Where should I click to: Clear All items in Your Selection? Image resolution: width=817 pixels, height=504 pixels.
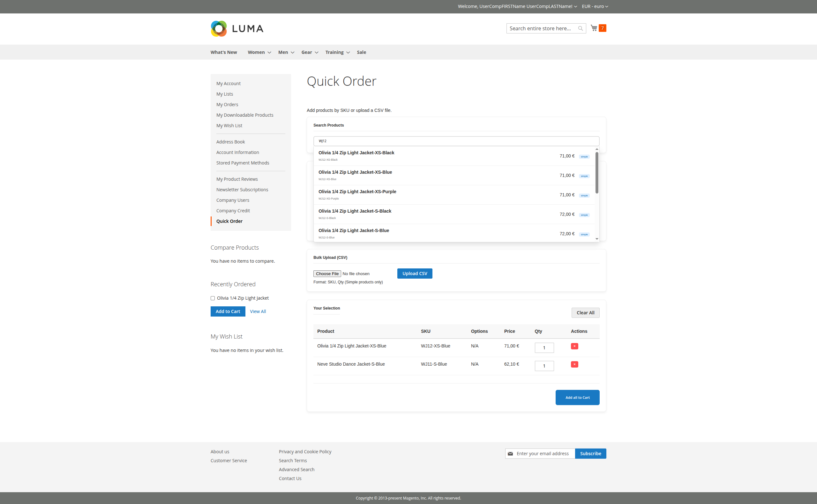585,313
